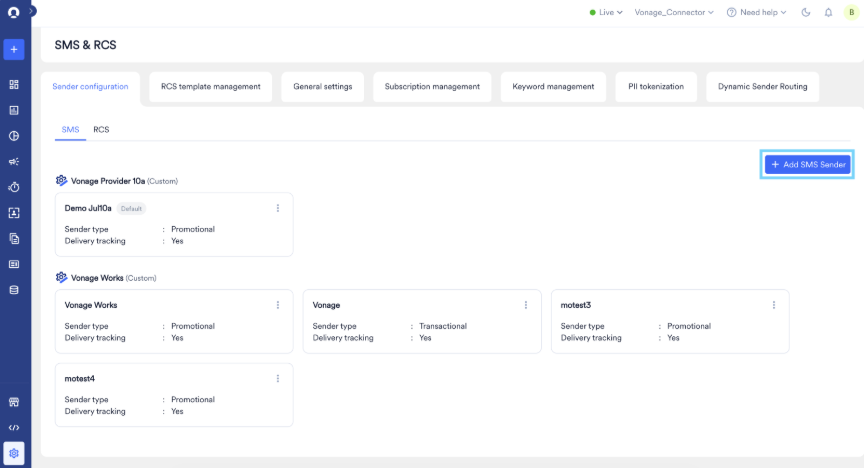Screen dimensions: 864x468
Task: Open the stopwatch flows icon in sidebar
Action: [x=14, y=187]
